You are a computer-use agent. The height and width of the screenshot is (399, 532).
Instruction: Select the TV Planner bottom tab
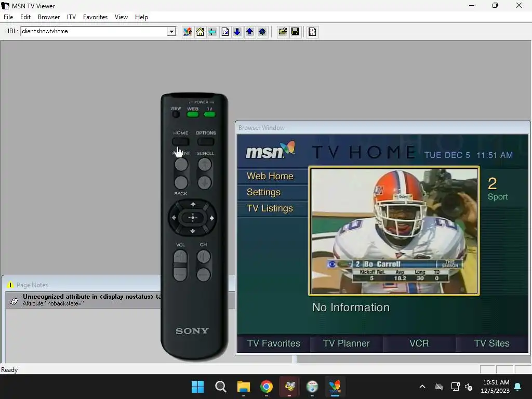347,343
